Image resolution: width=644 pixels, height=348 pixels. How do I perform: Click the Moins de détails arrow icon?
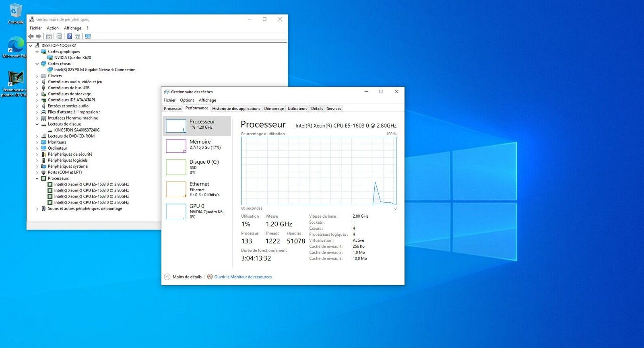point(167,277)
